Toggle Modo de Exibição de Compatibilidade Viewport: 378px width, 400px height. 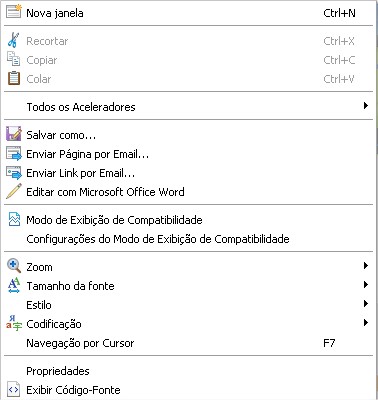coord(189,220)
